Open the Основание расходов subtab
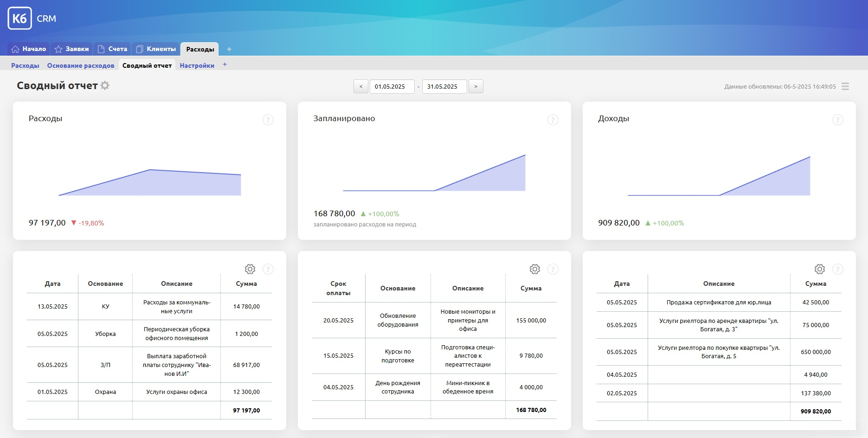 81,66
